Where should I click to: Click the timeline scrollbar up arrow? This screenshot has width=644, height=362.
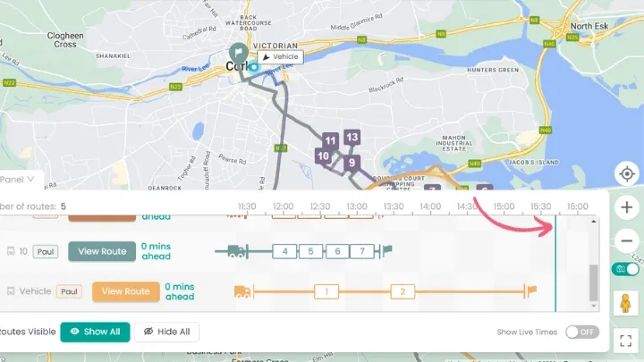pos(594,222)
